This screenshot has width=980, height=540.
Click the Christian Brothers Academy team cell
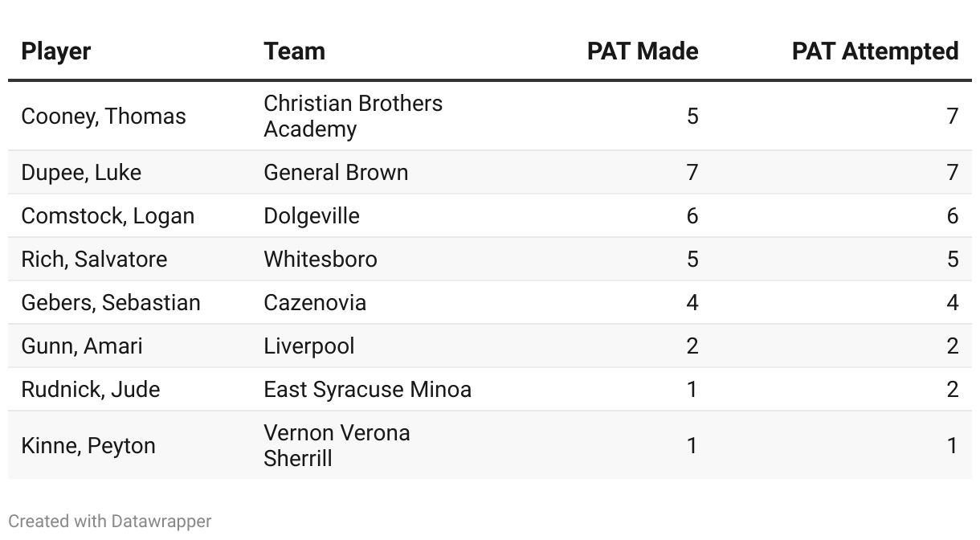pyautogui.click(x=353, y=117)
